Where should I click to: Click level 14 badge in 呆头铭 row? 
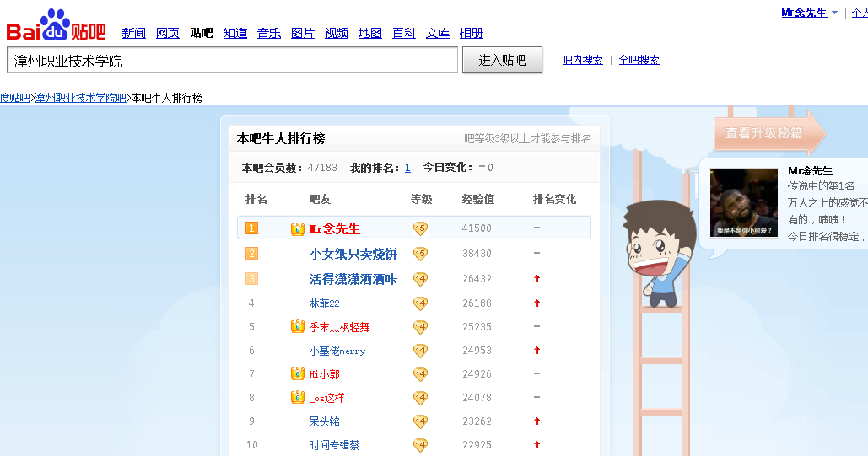click(420, 421)
